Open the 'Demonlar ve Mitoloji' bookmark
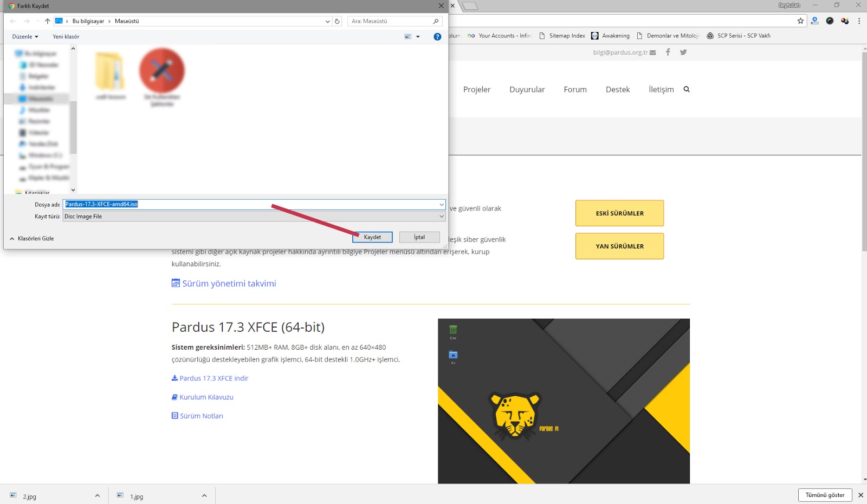The height and width of the screenshot is (504, 867). pyautogui.click(x=668, y=36)
